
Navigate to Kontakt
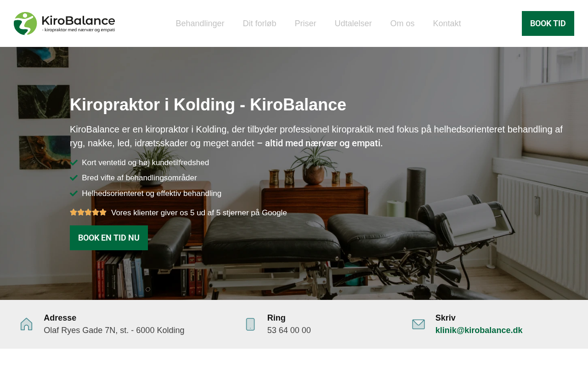coord(447,23)
